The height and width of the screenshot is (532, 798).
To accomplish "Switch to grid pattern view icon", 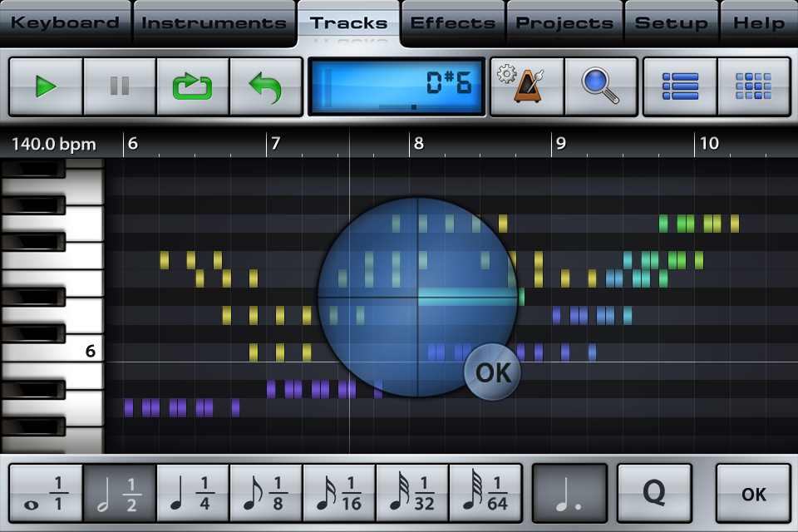I will point(754,86).
